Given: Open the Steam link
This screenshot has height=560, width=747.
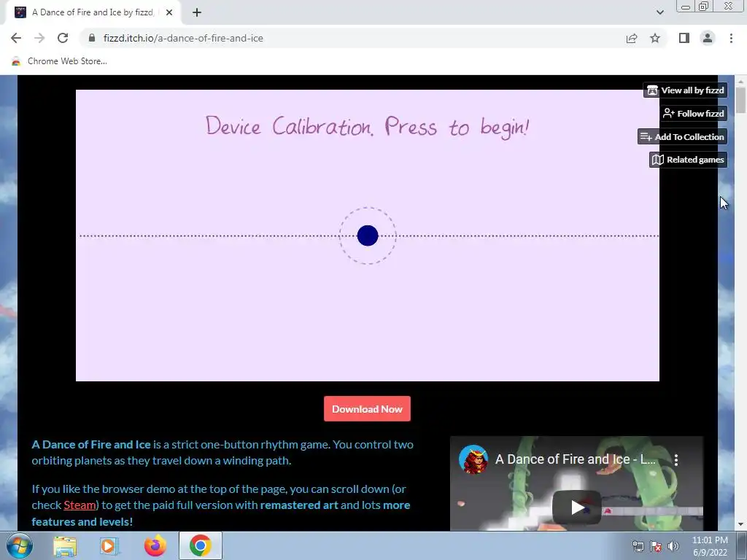Looking at the screenshot, I should pyautogui.click(x=80, y=505).
